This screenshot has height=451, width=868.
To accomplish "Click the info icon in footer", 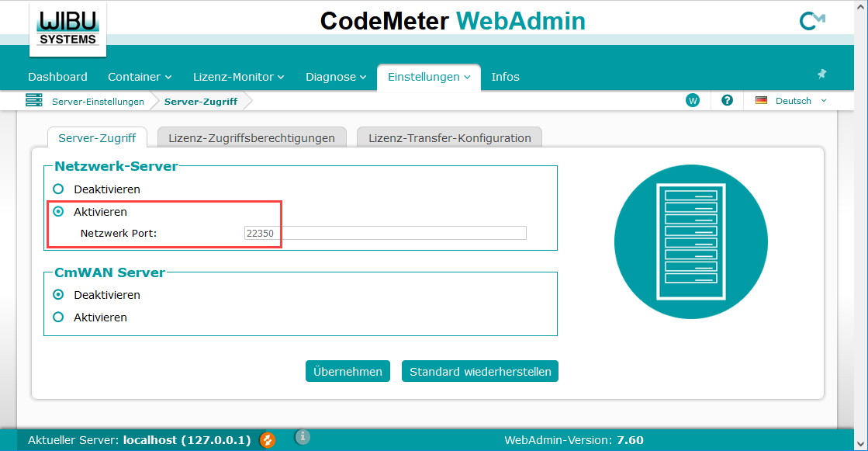I will tap(303, 438).
